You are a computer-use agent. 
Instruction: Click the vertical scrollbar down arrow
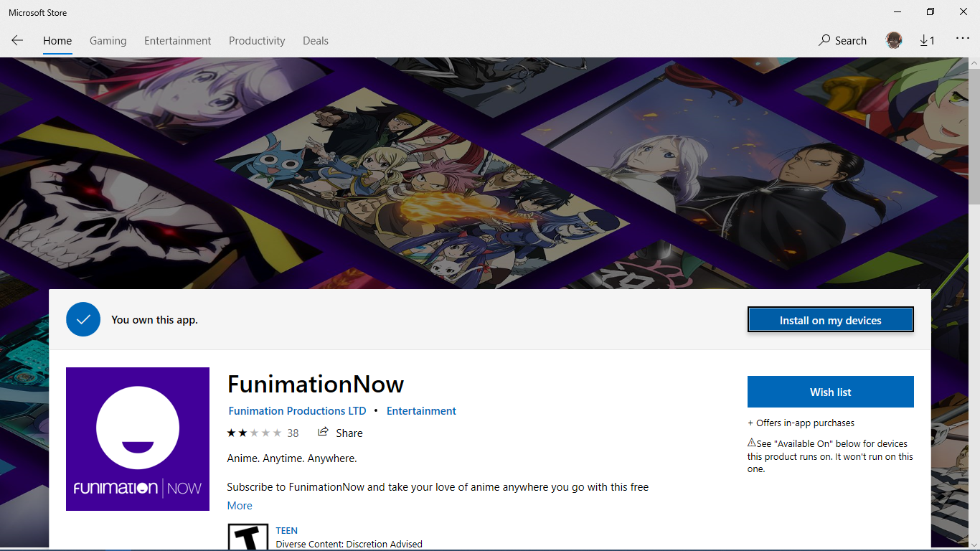click(974, 544)
